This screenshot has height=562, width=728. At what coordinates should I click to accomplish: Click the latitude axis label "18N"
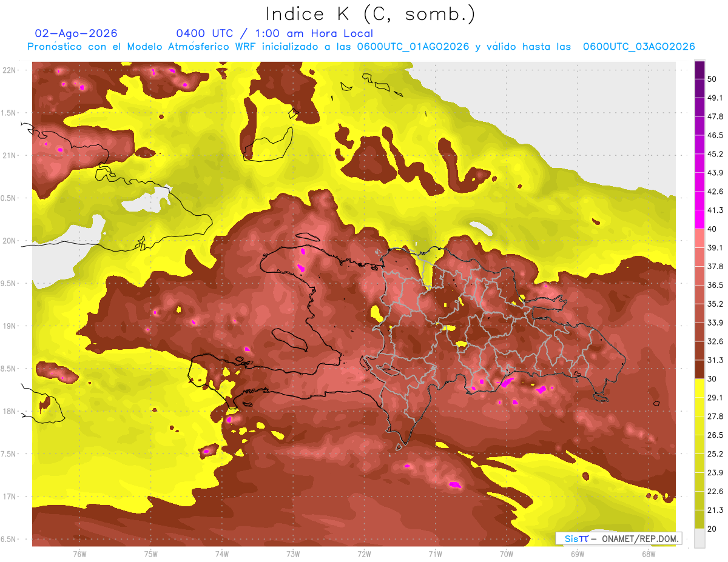10,412
